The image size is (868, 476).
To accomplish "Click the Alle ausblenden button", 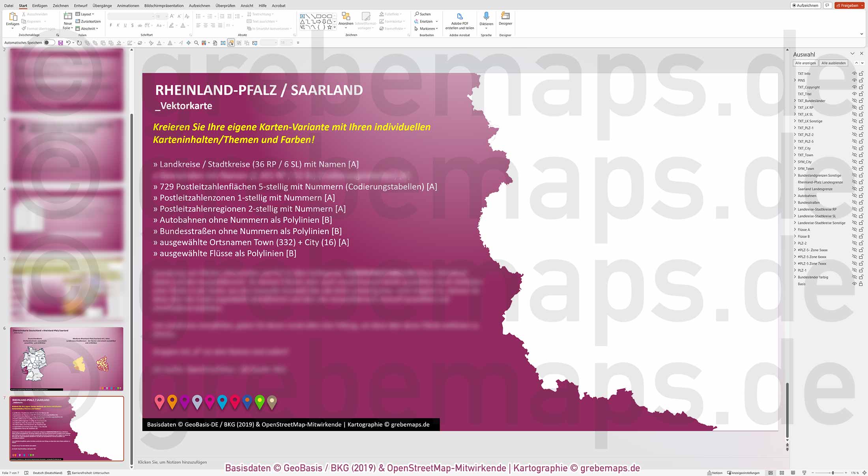I will click(x=833, y=63).
